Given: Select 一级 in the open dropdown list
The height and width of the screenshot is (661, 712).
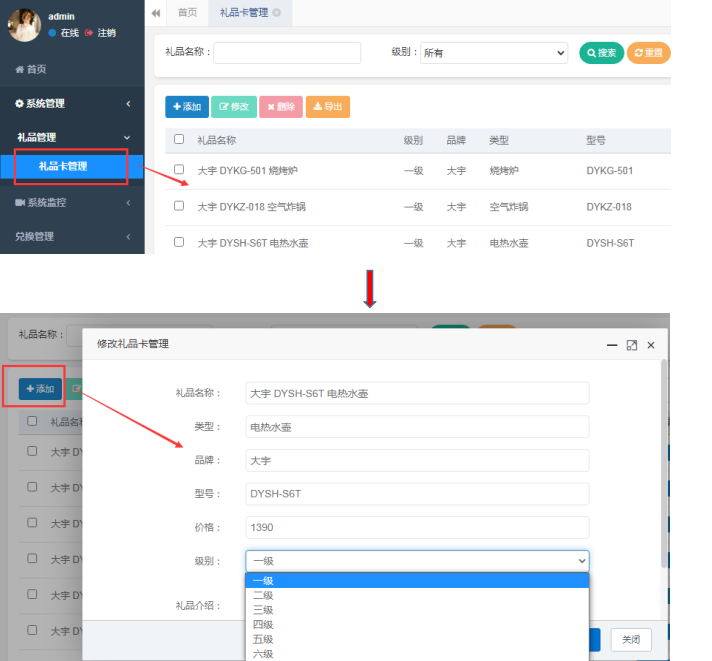Looking at the screenshot, I should pyautogui.click(x=417, y=581).
